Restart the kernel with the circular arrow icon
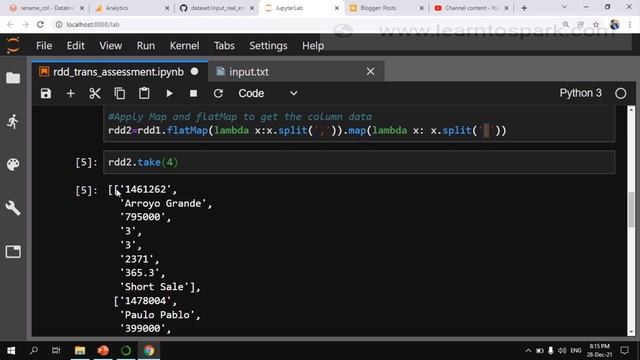This screenshot has width=640, height=360. point(218,93)
